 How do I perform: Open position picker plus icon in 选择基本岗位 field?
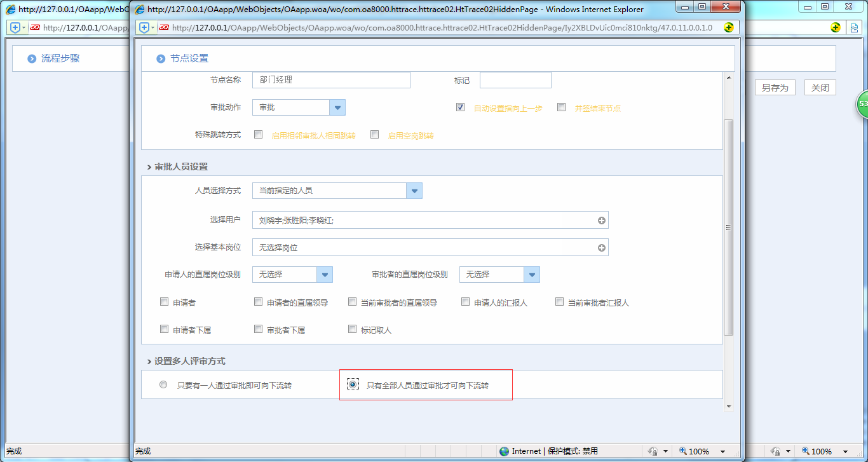602,248
